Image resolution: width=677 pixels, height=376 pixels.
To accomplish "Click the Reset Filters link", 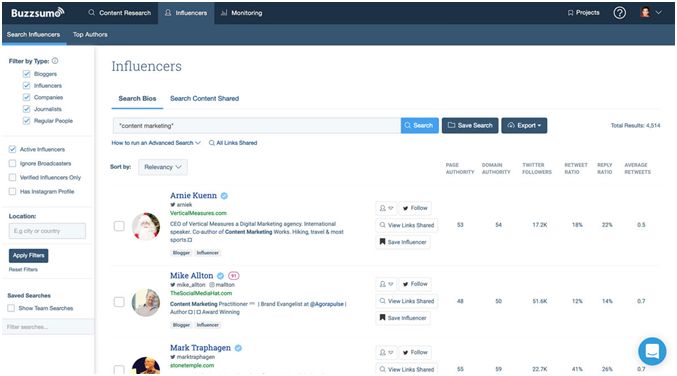I will click(x=23, y=269).
